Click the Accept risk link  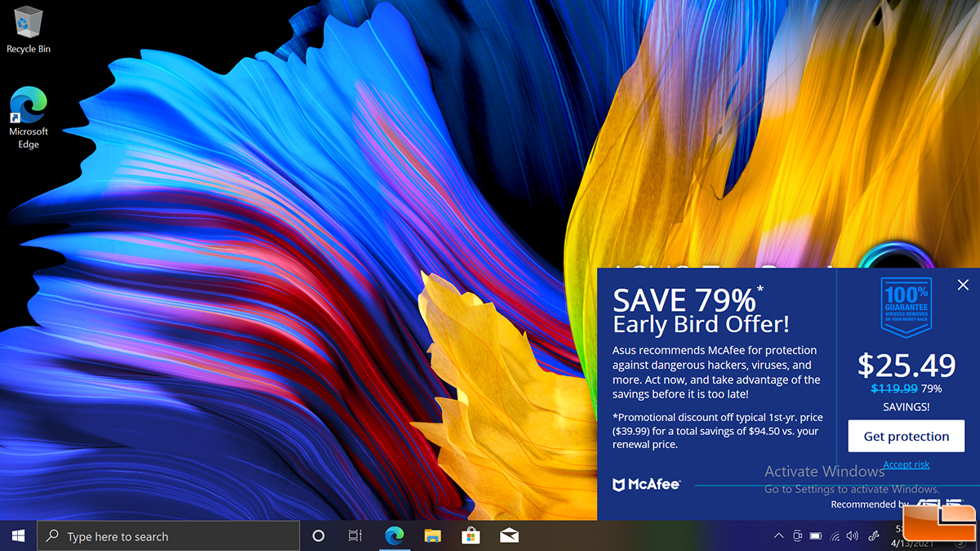click(906, 464)
